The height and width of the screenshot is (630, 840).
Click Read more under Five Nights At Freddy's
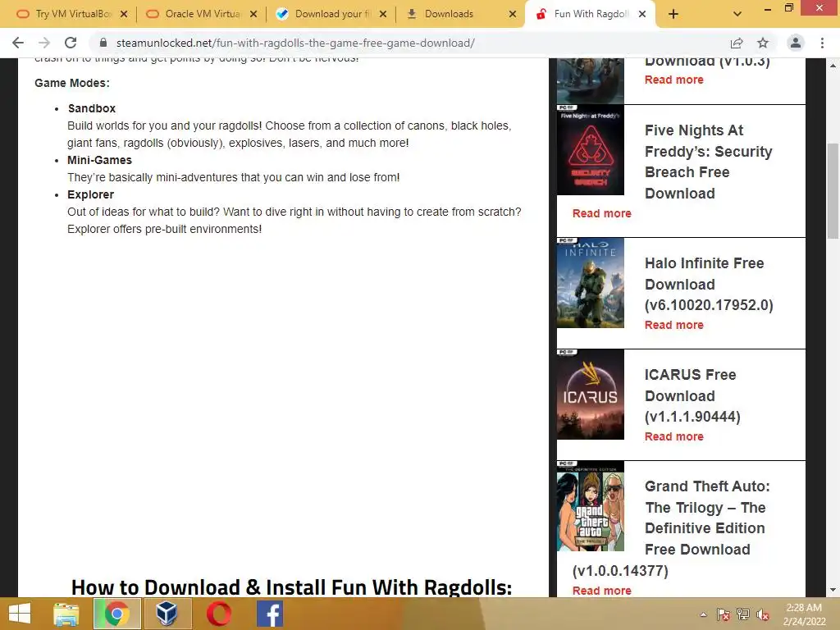pyautogui.click(x=601, y=213)
